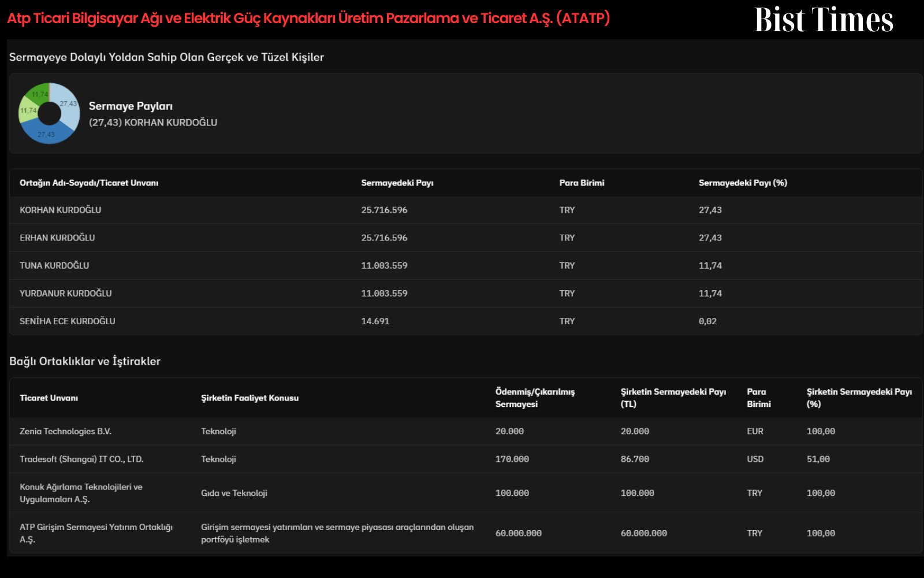Open Konuk Ağırlama Teknolojileri ve Uygulamaları row
The image size is (924, 578).
click(465, 493)
